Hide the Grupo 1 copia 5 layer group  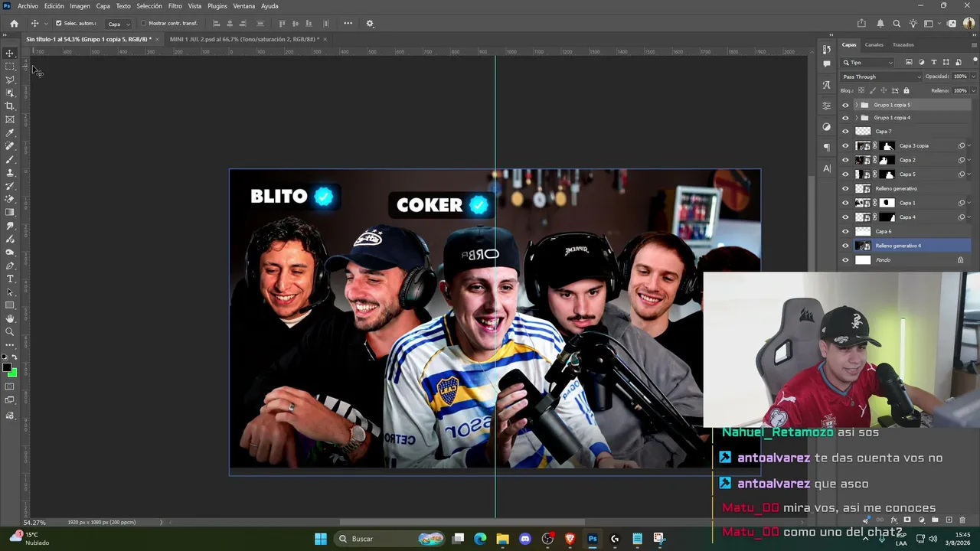click(845, 105)
